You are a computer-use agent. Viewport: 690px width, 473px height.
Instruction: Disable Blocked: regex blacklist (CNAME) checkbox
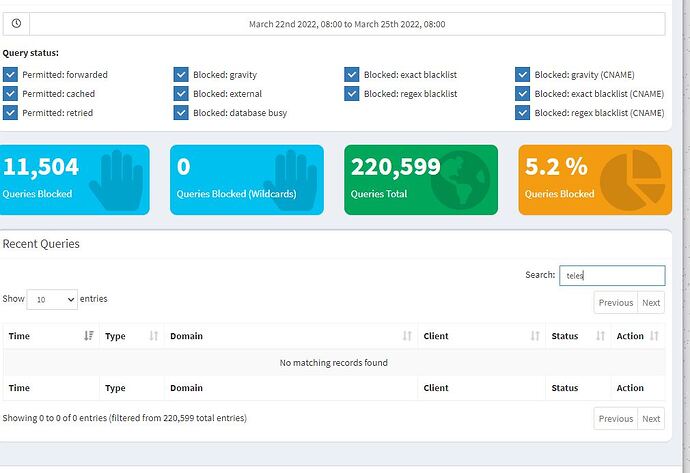point(523,113)
